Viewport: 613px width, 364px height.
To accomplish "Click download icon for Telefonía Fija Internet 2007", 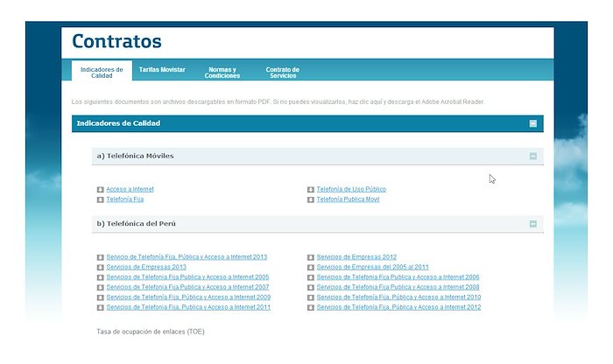I will coord(101,288).
